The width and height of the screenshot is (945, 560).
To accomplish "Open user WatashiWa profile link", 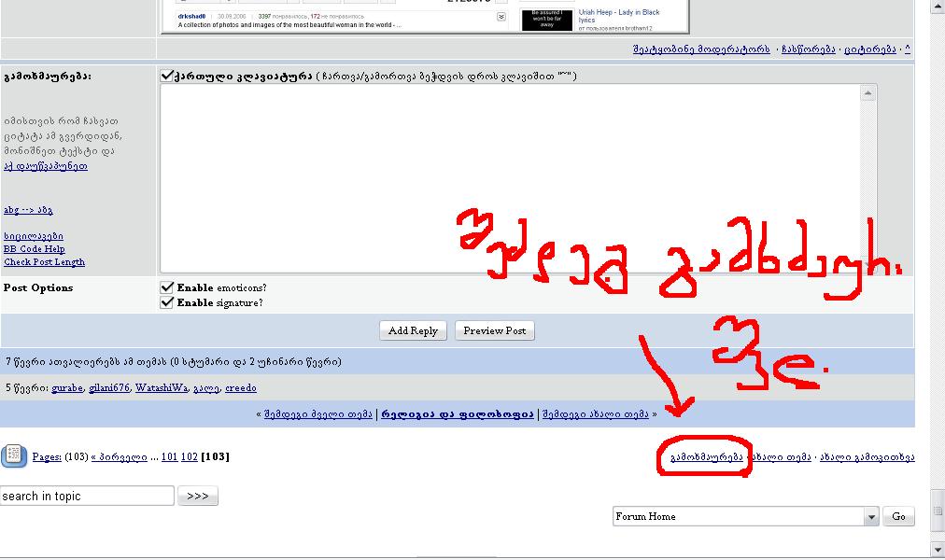I will [162, 387].
